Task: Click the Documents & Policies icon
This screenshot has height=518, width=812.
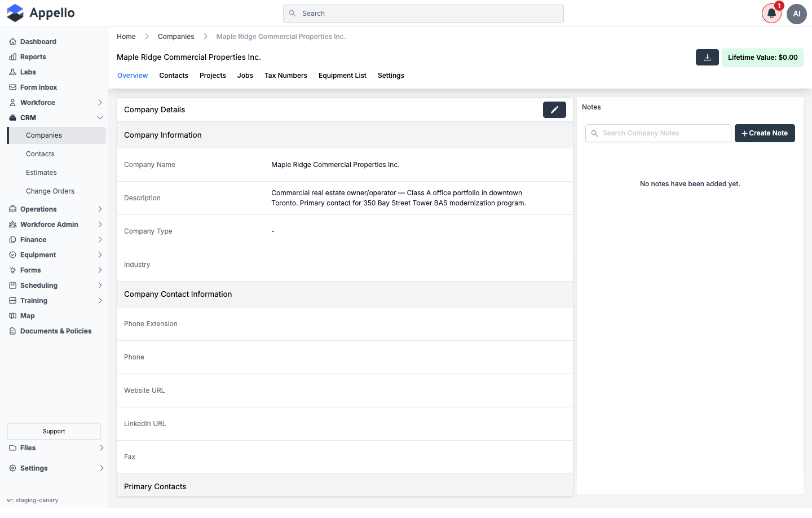Action: (12, 331)
